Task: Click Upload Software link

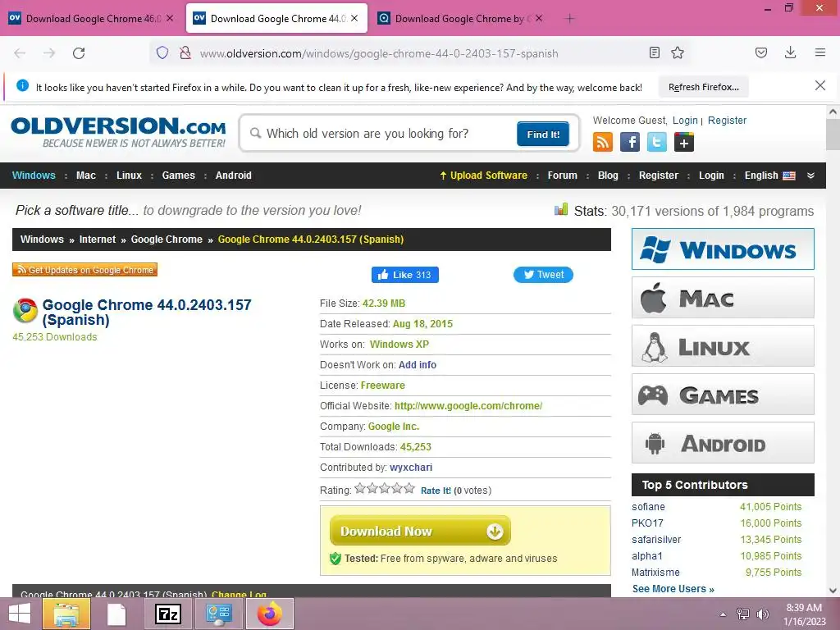Action: [x=484, y=176]
